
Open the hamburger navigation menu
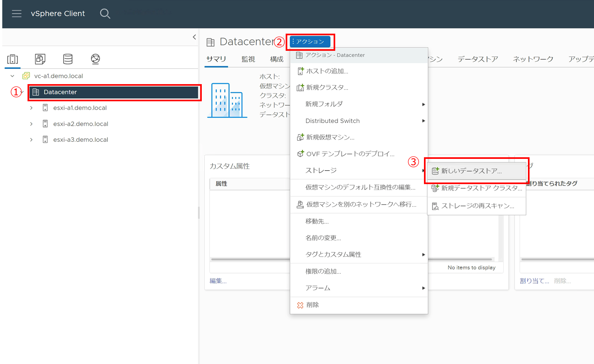pos(17,14)
